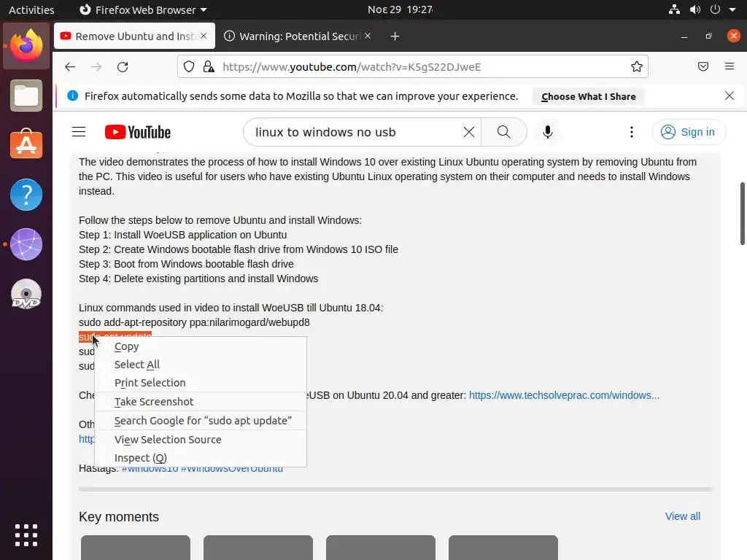This screenshot has height=560, width=747.
Task: Close the Remove Ubuntu and Install tab
Action: click(204, 36)
